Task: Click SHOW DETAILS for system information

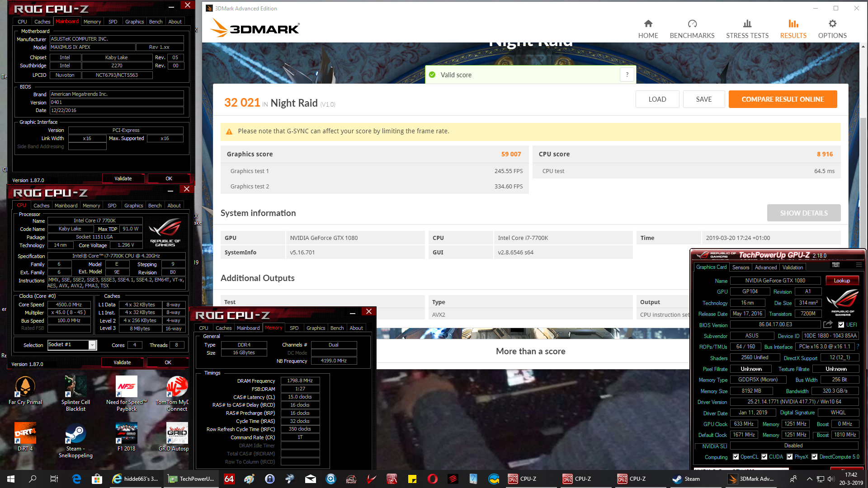Action: [x=804, y=213]
